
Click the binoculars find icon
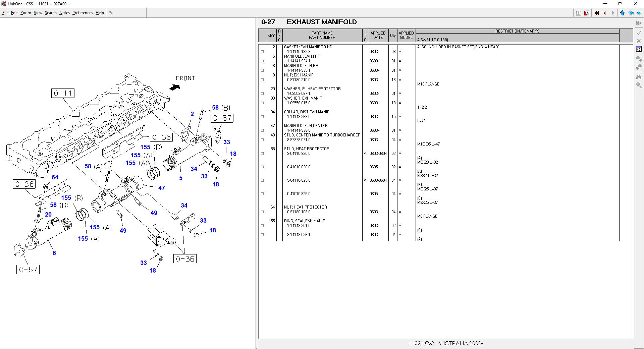639,77
